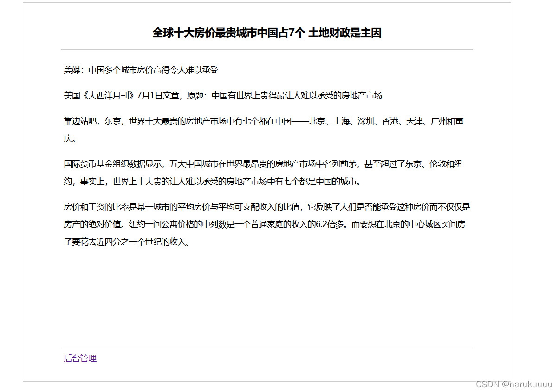Click the paragraph starting 国际货币基金组织数据显示
Screen dimensions: 559x392
pos(263,173)
